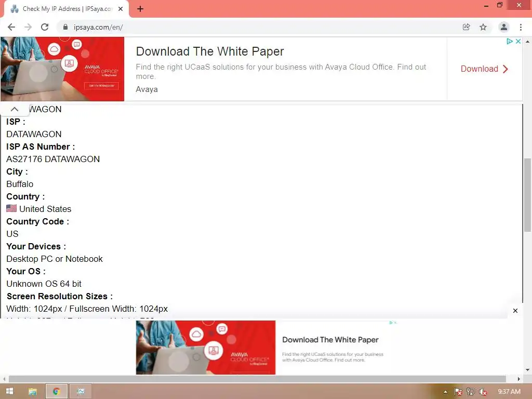The width and height of the screenshot is (532, 399).
Task: Click the Unknown OS 64 bit value
Action: pyautogui.click(x=44, y=284)
